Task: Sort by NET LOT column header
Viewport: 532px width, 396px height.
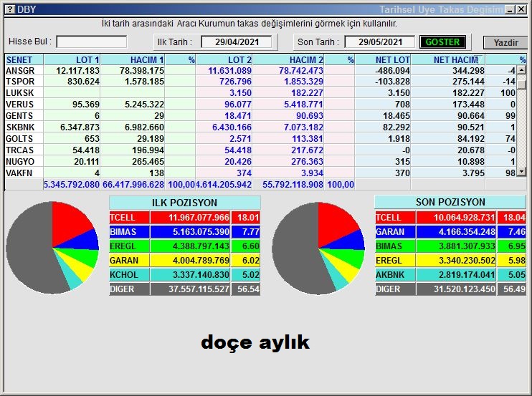Action: (x=383, y=59)
